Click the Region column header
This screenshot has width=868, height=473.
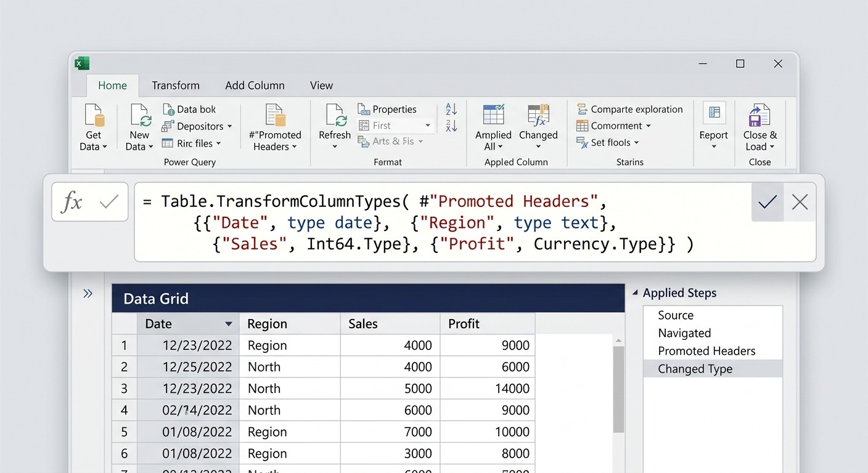tap(290, 324)
